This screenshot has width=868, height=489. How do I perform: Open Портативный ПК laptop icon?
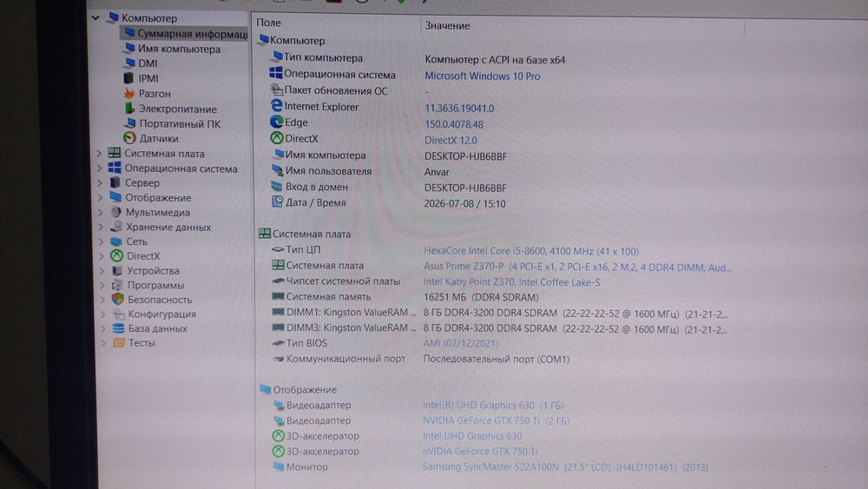(131, 123)
